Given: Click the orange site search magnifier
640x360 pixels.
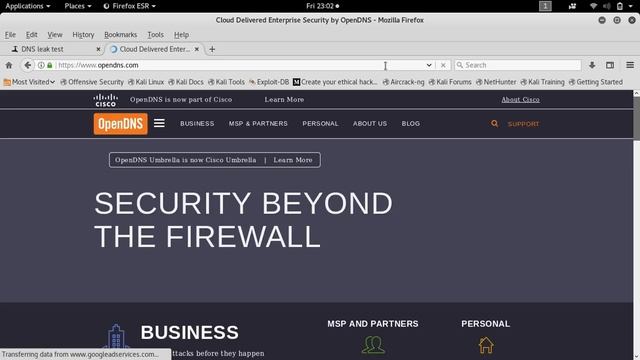Looking at the screenshot, I should pyautogui.click(x=494, y=123).
